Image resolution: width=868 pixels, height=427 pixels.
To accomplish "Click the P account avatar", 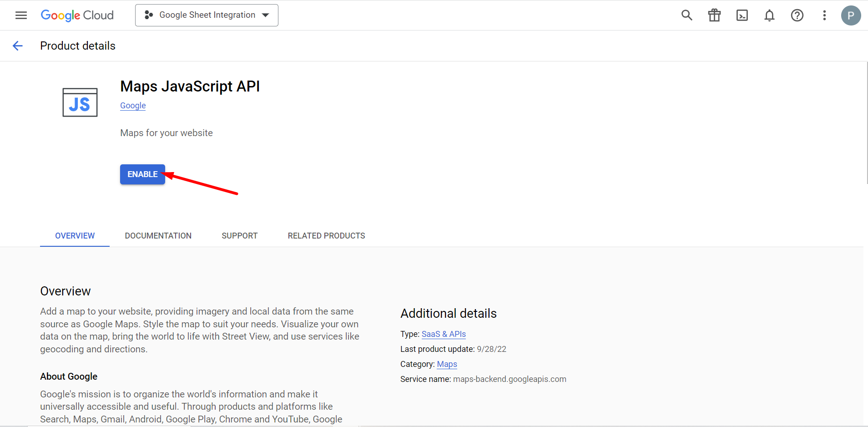I will click(x=851, y=15).
